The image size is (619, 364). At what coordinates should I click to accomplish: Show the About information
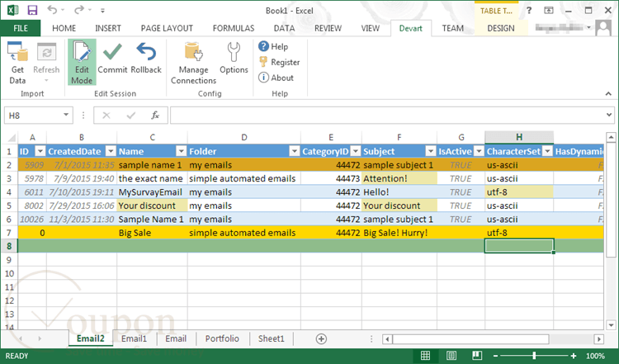(x=276, y=78)
